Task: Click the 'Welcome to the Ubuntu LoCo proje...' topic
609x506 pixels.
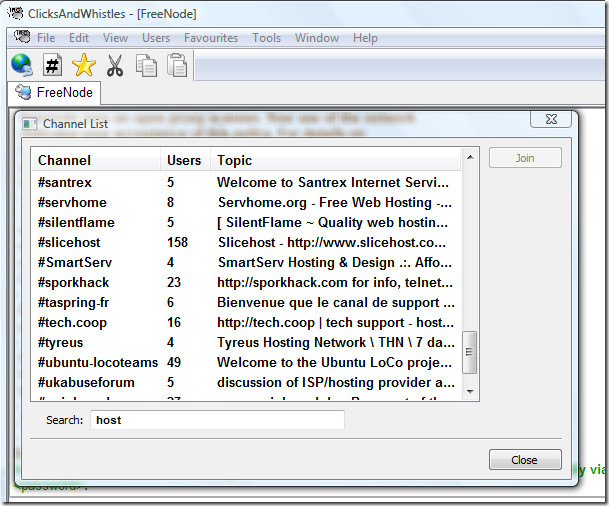Action: pyautogui.click(x=334, y=362)
